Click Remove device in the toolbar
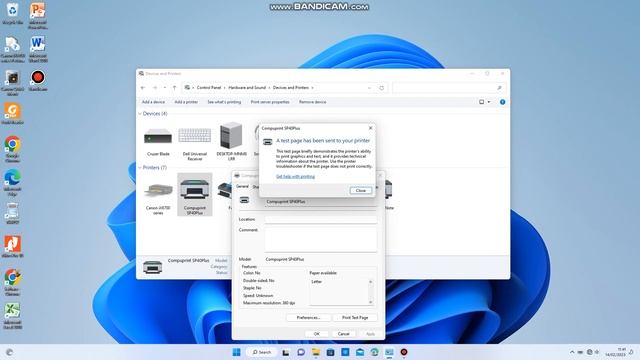This screenshot has width=640, height=360. point(312,102)
